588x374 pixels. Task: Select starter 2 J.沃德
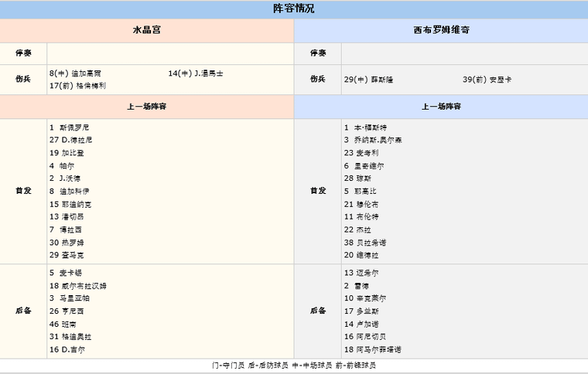pos(65,178)
